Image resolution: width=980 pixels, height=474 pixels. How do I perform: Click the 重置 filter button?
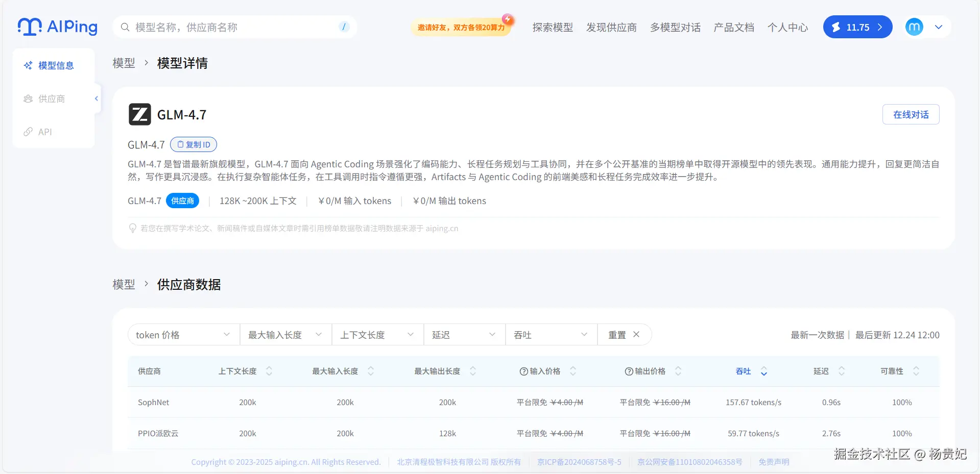624,335
